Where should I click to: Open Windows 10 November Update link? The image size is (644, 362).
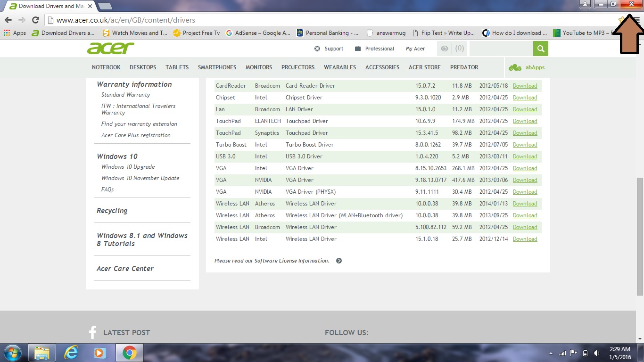pyautogui.click(x=140, y=178)
